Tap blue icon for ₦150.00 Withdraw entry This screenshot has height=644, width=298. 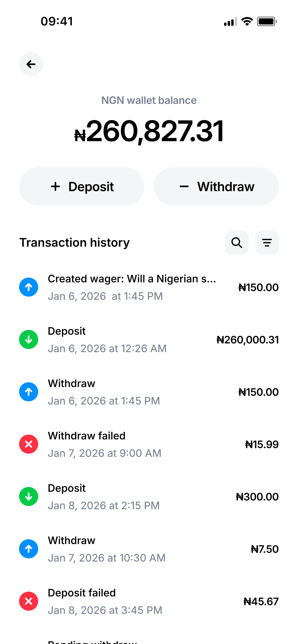(x=29, y=392)
